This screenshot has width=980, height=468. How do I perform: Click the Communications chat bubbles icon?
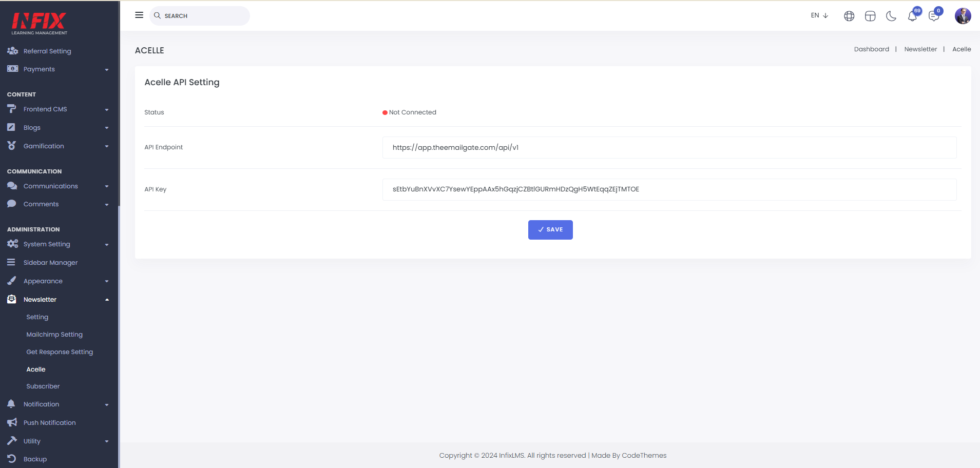pos(12,186)
